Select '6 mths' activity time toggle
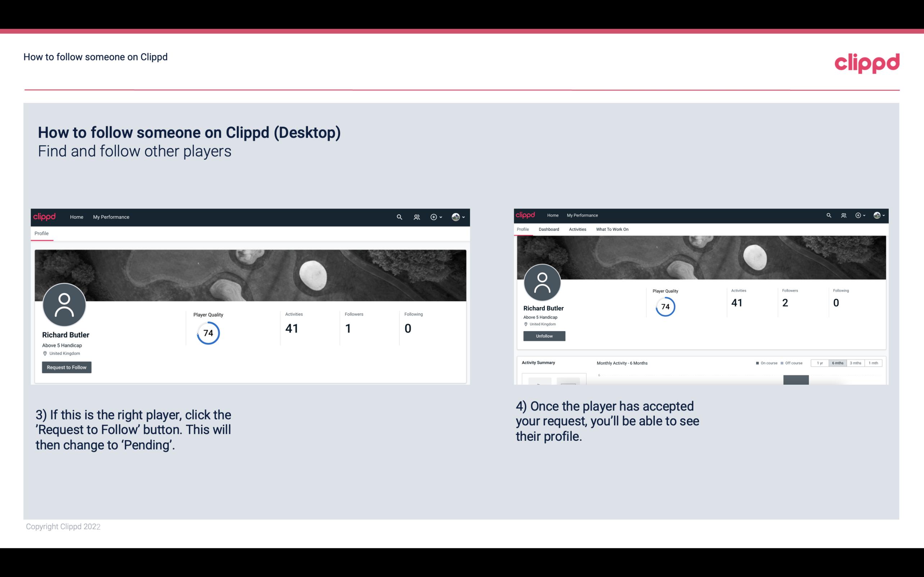This screenshot has height=577, width=924. (838, 362)
